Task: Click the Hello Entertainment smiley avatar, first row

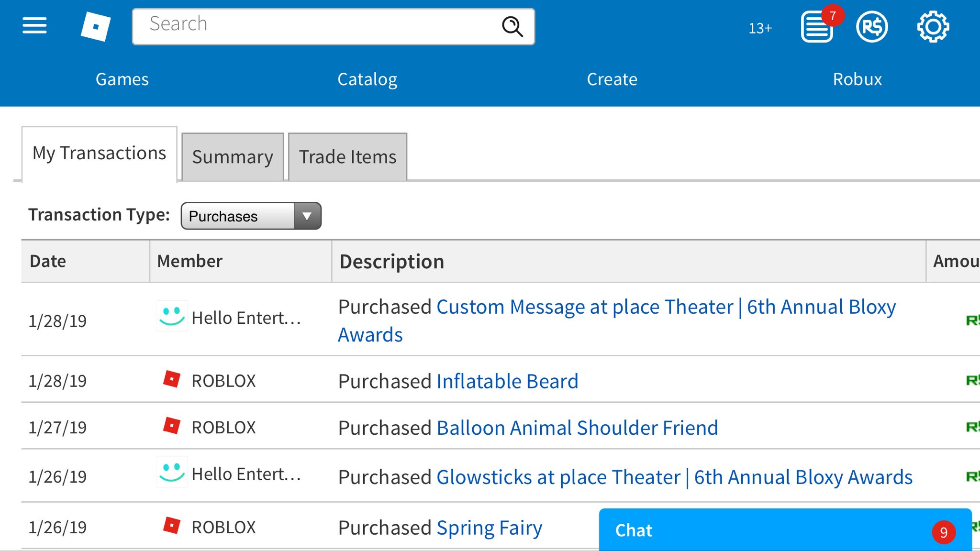Action: point(172,316)
